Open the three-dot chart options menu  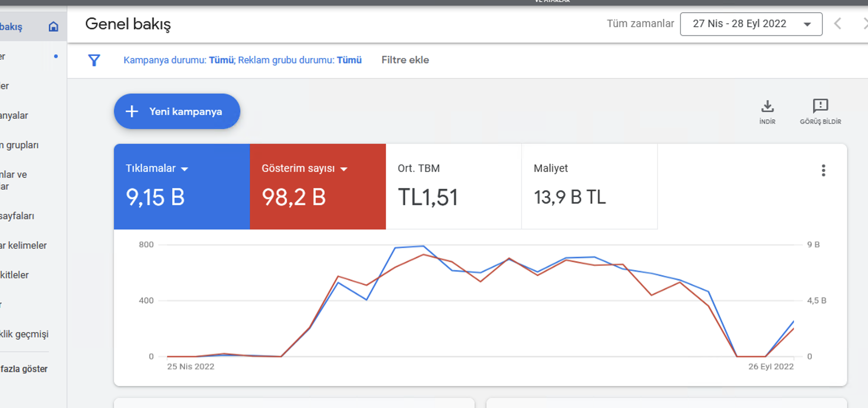[x=823, y=170]
